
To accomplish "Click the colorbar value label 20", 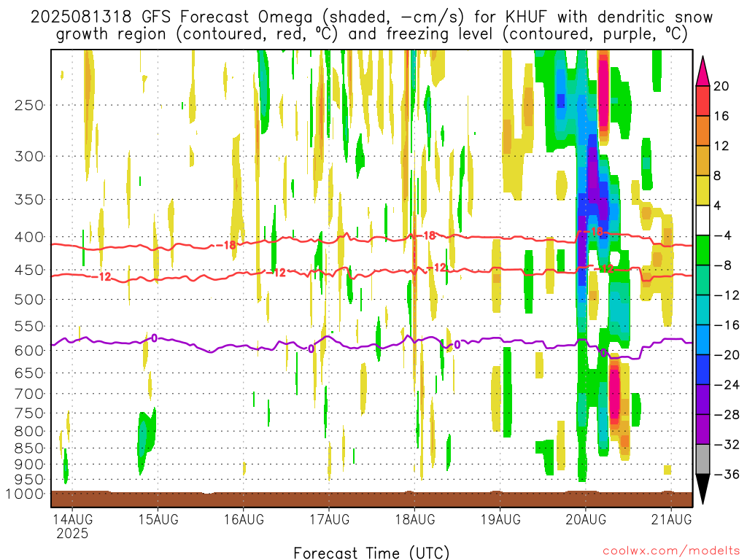I will (721, 86).
